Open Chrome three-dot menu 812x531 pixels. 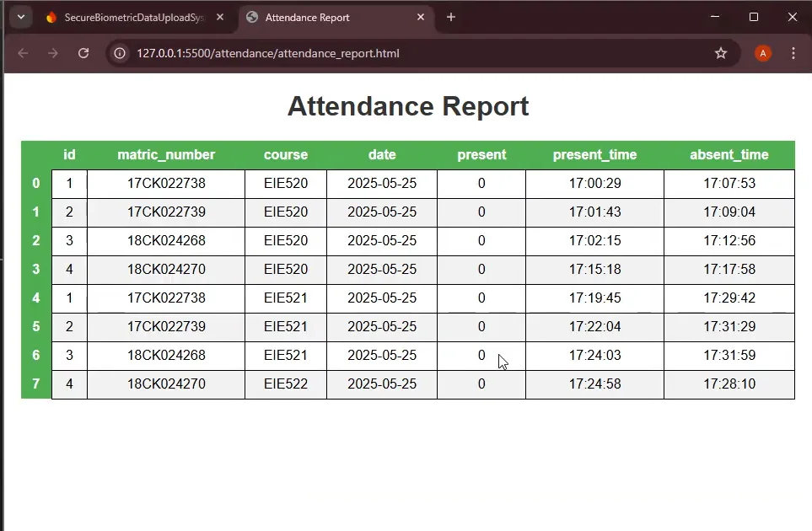793,53
